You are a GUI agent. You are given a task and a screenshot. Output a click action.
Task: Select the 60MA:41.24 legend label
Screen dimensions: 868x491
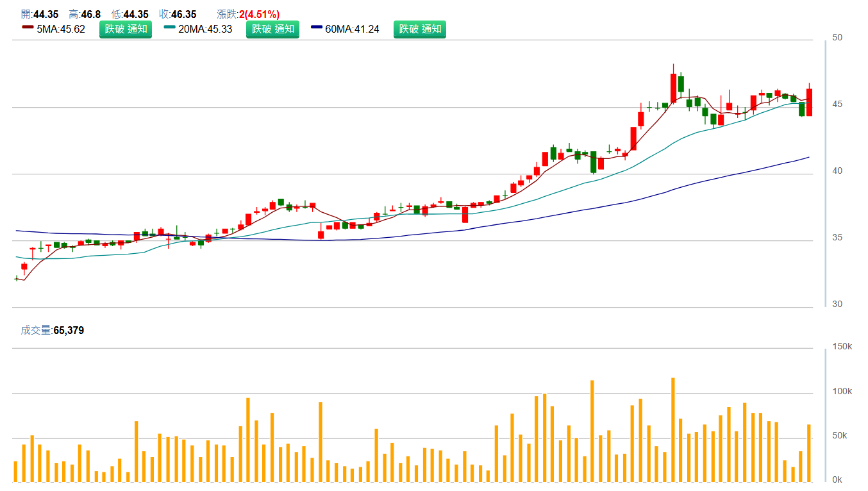pyautogui.click(x=352, y=29)
